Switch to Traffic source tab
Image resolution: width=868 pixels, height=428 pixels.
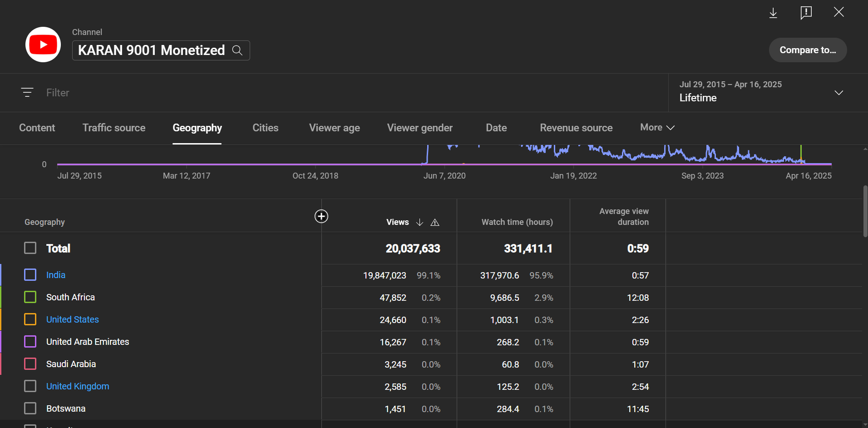pos(114,128)
